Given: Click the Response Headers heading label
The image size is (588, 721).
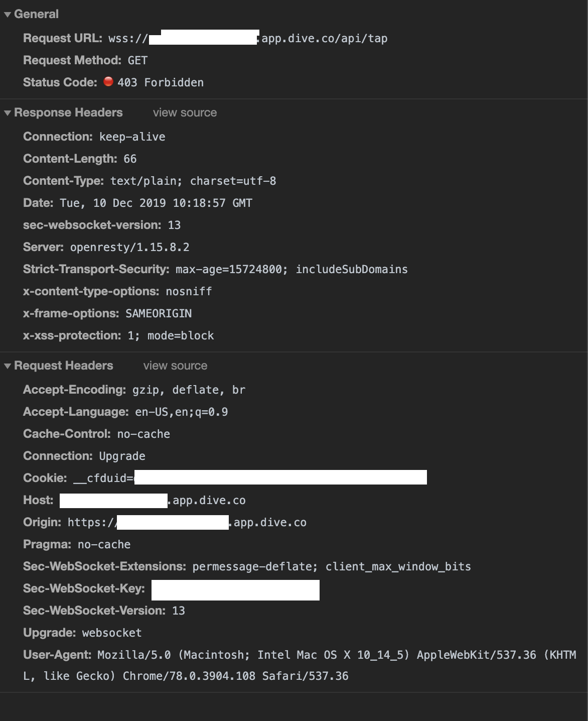Looking at the screenshot, I should (68, 112).
